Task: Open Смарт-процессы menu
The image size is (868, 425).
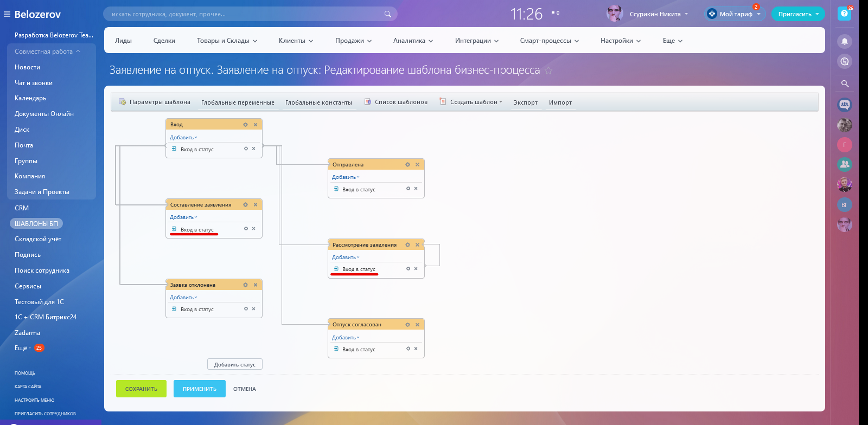Action: click(549, 41)
